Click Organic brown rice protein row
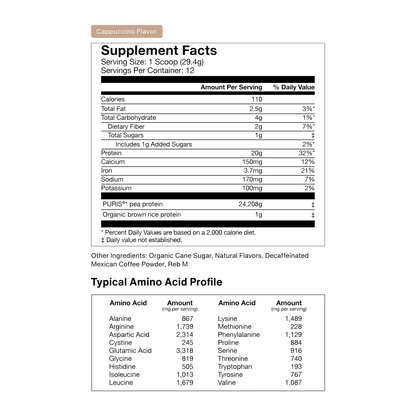This screenshot has height=416, width=416. (x=208, y=215)
